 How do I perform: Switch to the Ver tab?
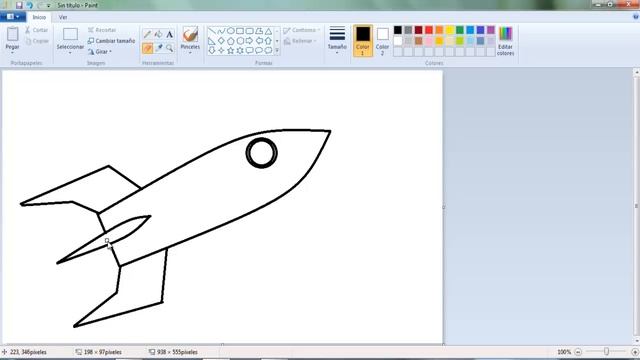pyautogui.click(x=63, y=17)
